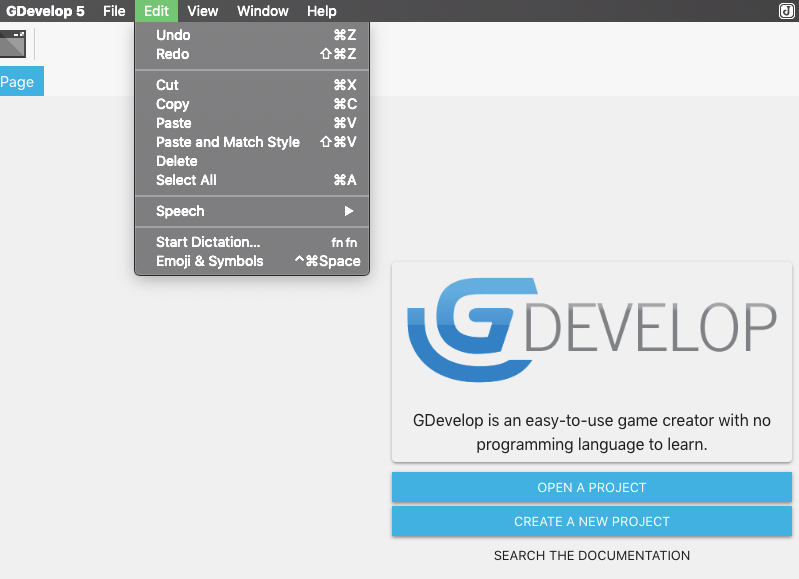Choose Delete from the Edit menu
The width and height of the screenshot is (799, 579).
pyautogui.click(x=252, y=161)
